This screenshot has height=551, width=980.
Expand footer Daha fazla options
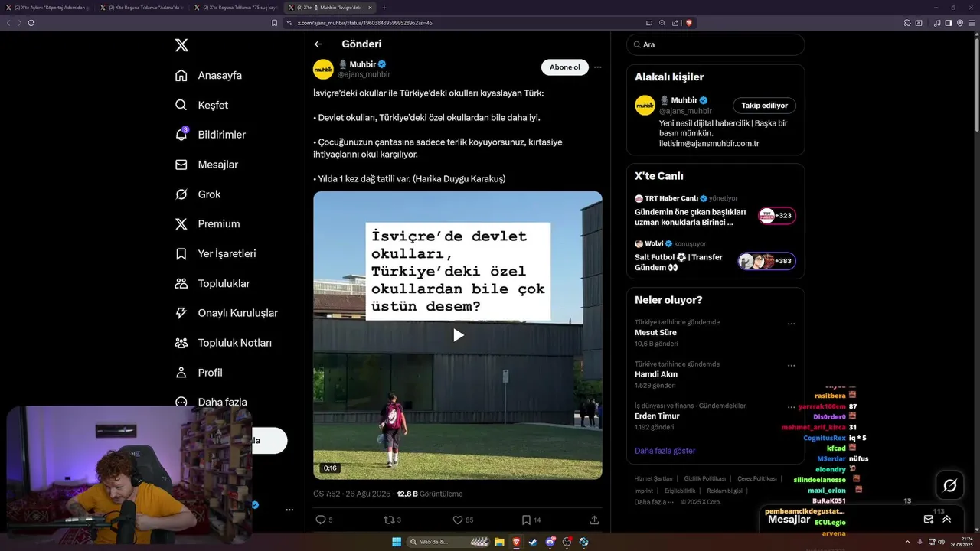(655, 502)
